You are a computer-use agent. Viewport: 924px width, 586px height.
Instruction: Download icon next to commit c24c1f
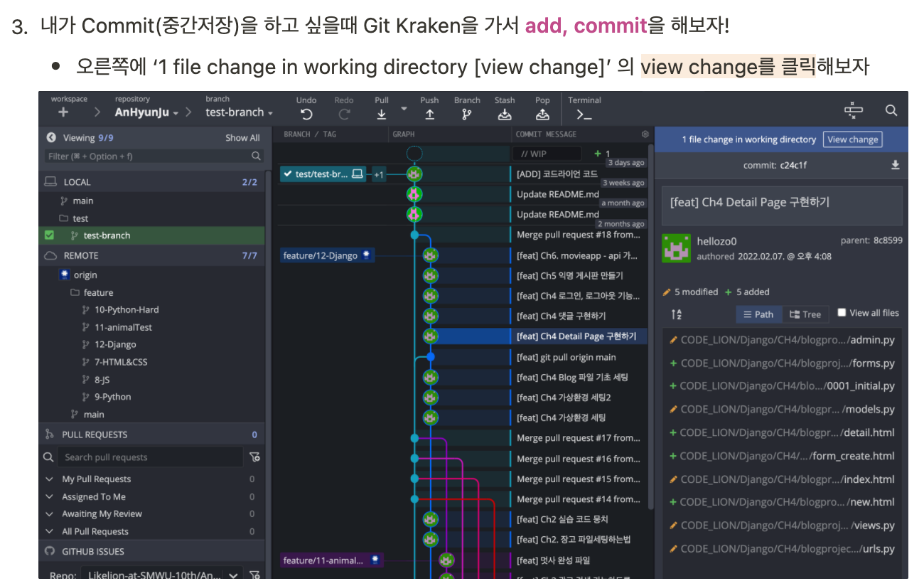(x=895, y=165)
